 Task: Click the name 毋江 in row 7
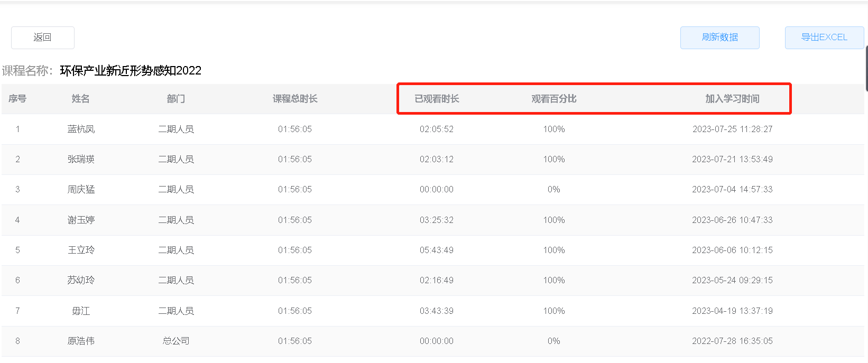(x=81, y=311)
